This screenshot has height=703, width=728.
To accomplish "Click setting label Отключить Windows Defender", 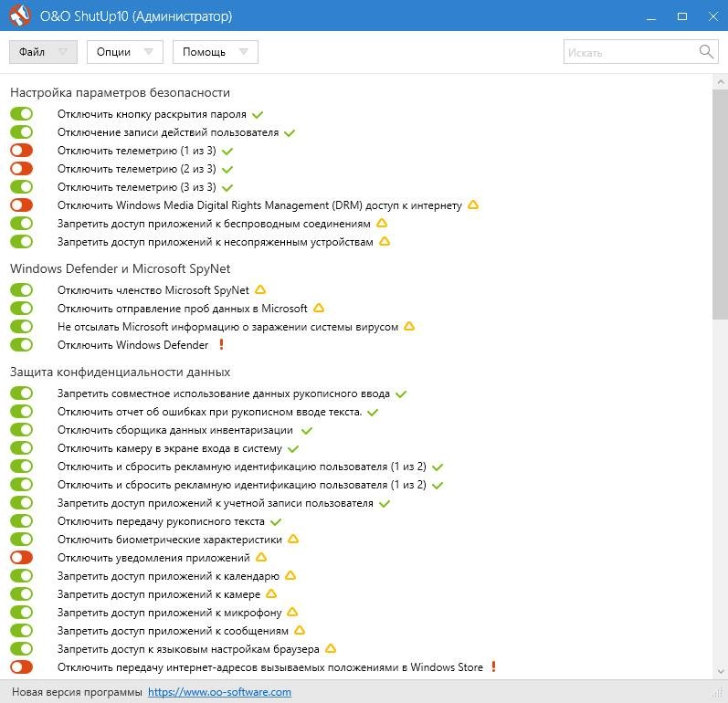I will 132,345.
